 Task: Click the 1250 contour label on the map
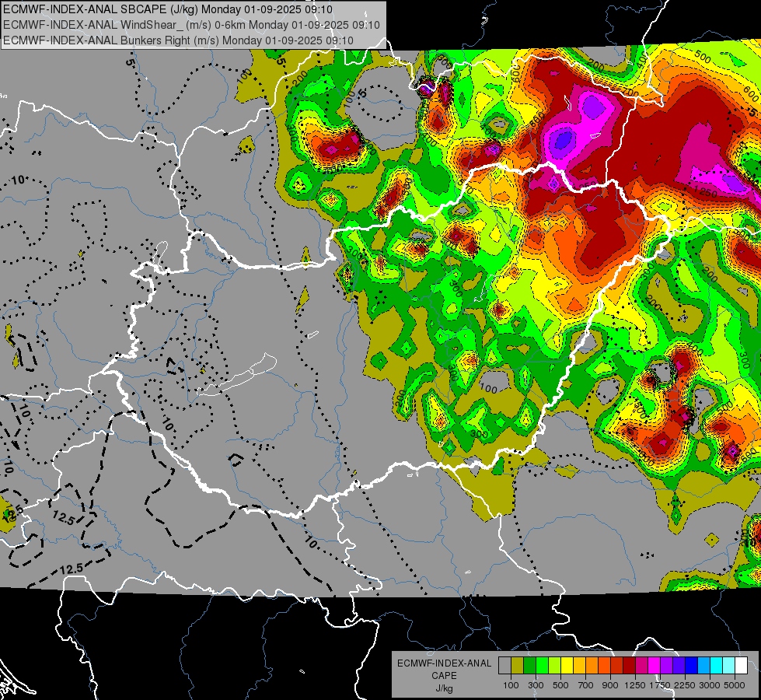point(705,193)
